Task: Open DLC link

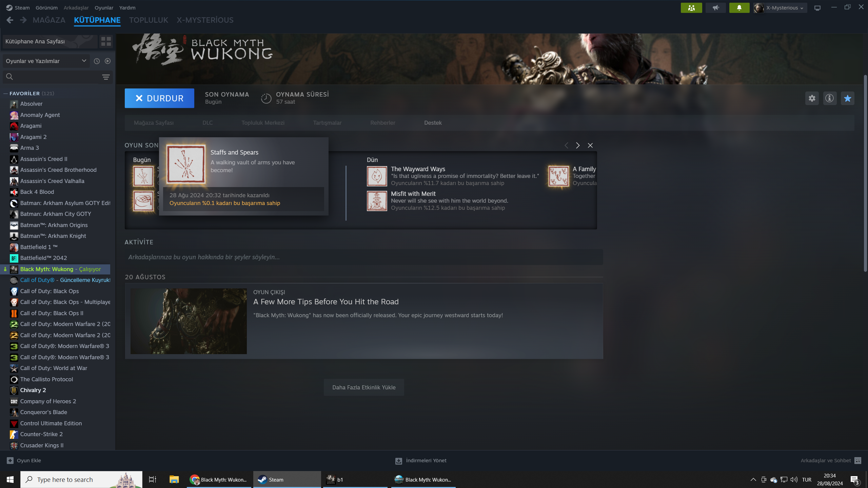Action: [208, 123]
